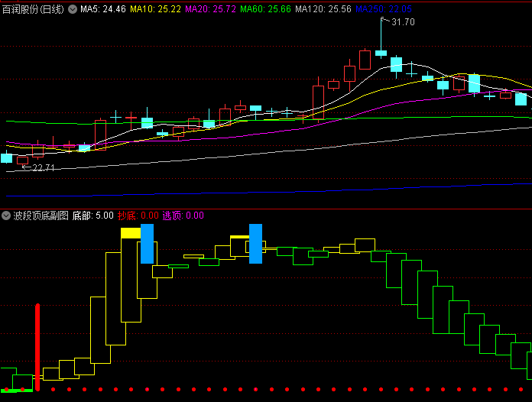This screenshot has height=402, width=532.
Task: Click the 百润股份(日线) chart title
Action: tap(33, 9)
